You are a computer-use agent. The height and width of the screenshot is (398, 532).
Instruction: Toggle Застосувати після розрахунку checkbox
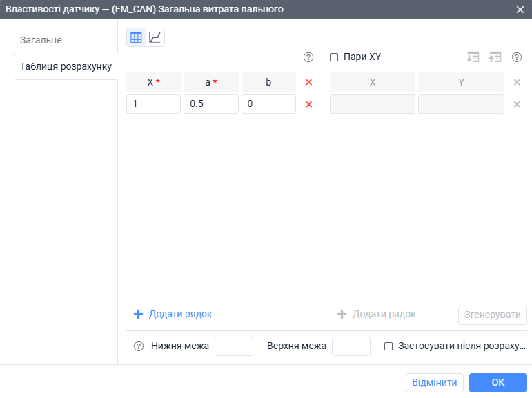(x=388, y=346)
